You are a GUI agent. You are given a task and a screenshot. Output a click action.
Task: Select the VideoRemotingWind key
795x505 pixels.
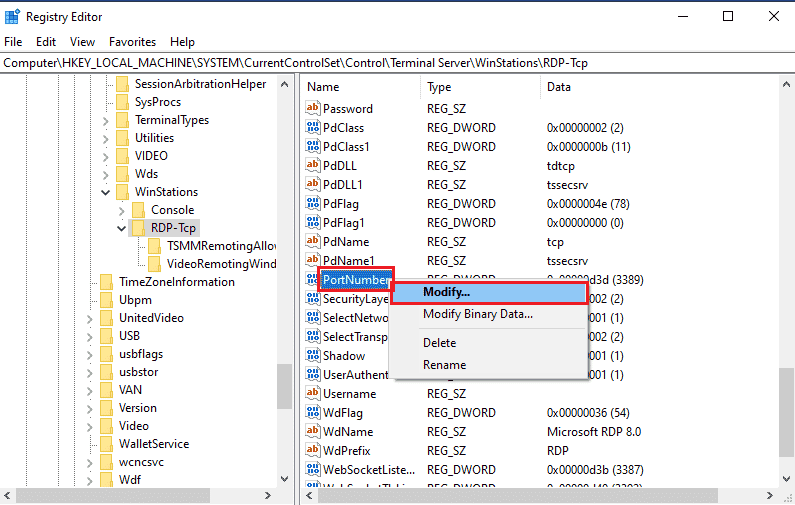point(222,264)
